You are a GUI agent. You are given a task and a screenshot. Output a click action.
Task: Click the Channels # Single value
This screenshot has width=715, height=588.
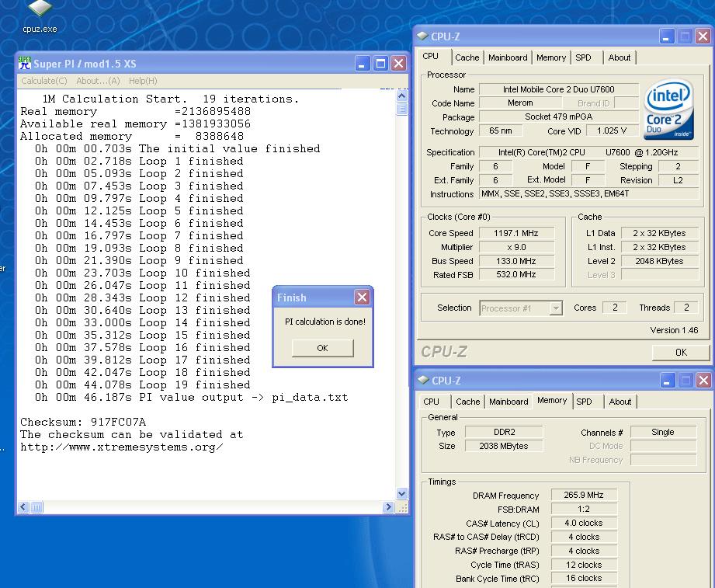[663, 432]
